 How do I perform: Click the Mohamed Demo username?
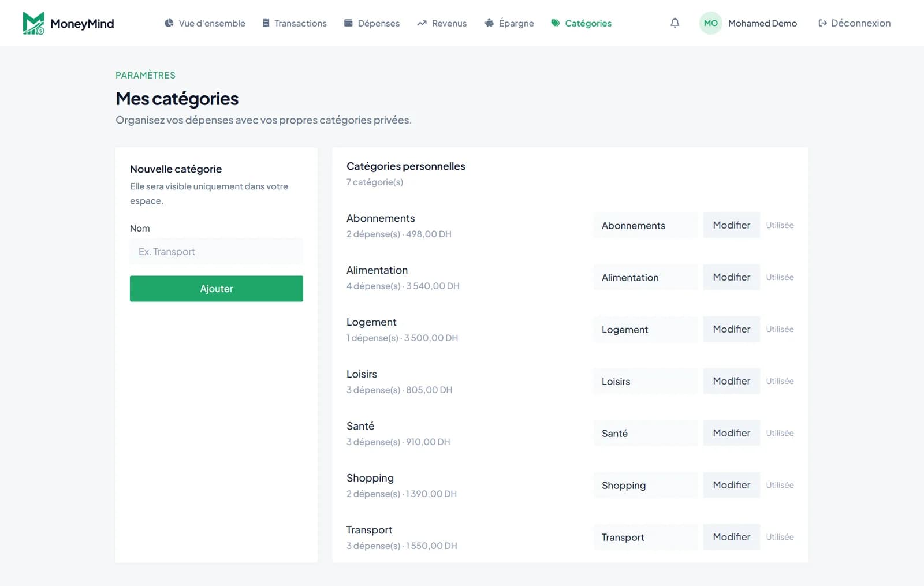[x=762, y=23]
